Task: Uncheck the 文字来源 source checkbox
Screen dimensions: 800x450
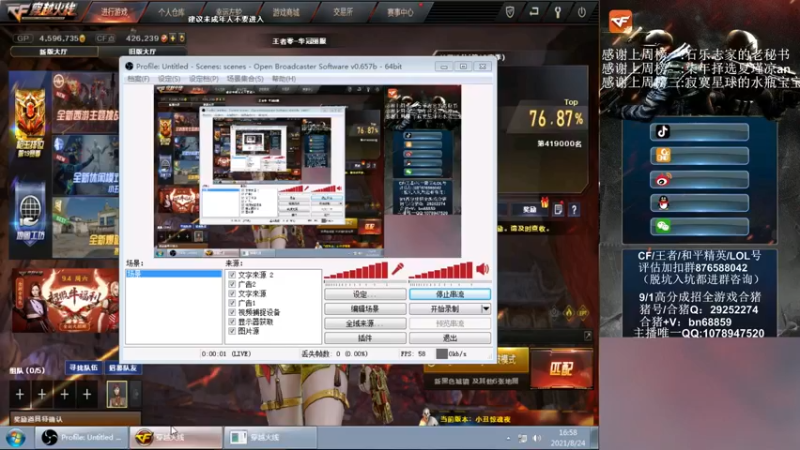Action: click(232, 293)
